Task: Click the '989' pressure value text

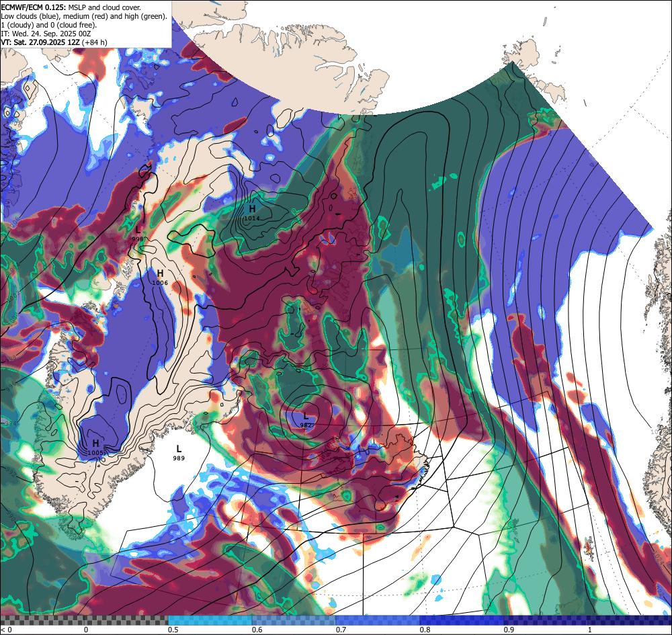Action: tap(179, 458)
